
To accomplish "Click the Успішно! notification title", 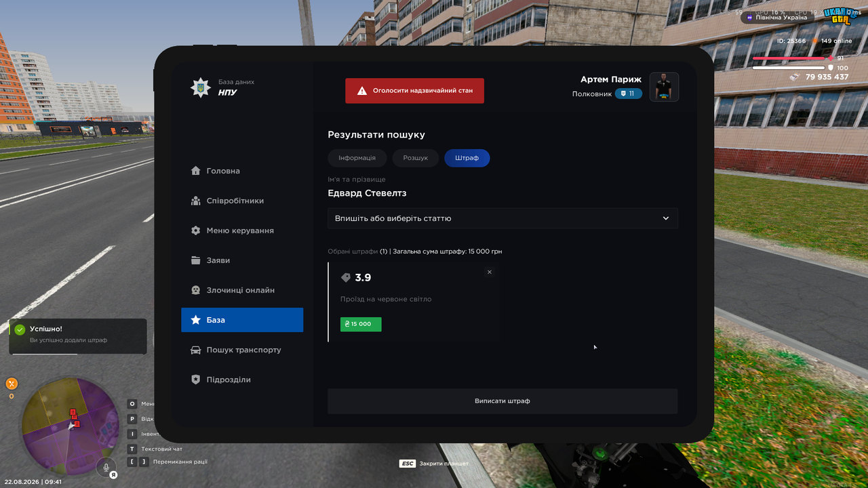I will (46, 329).
